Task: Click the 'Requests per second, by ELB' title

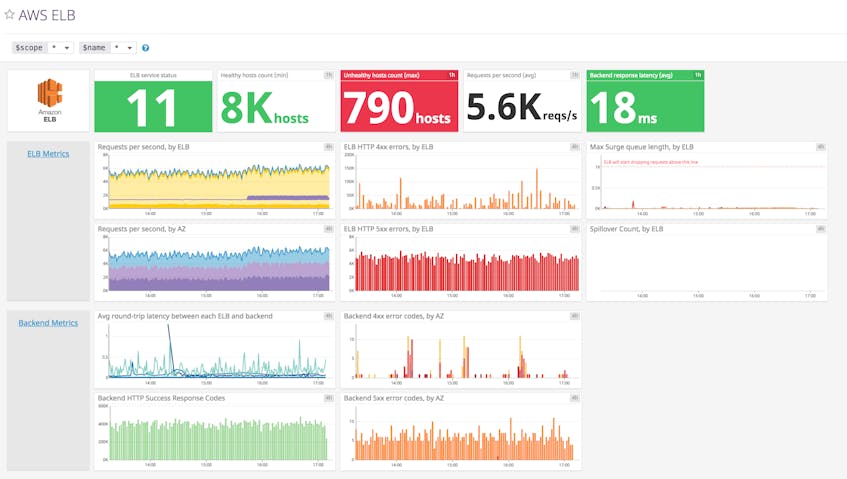Action: point(144,147)
